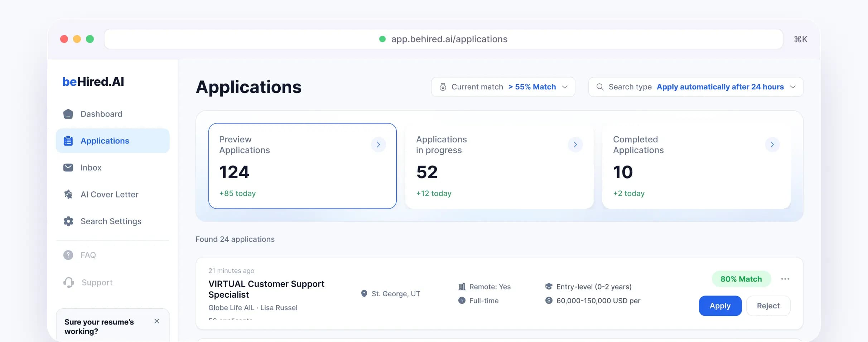Click the graduation cap icon beside Entry-level
Screen dimensions: 868x342
click(549, 287)
